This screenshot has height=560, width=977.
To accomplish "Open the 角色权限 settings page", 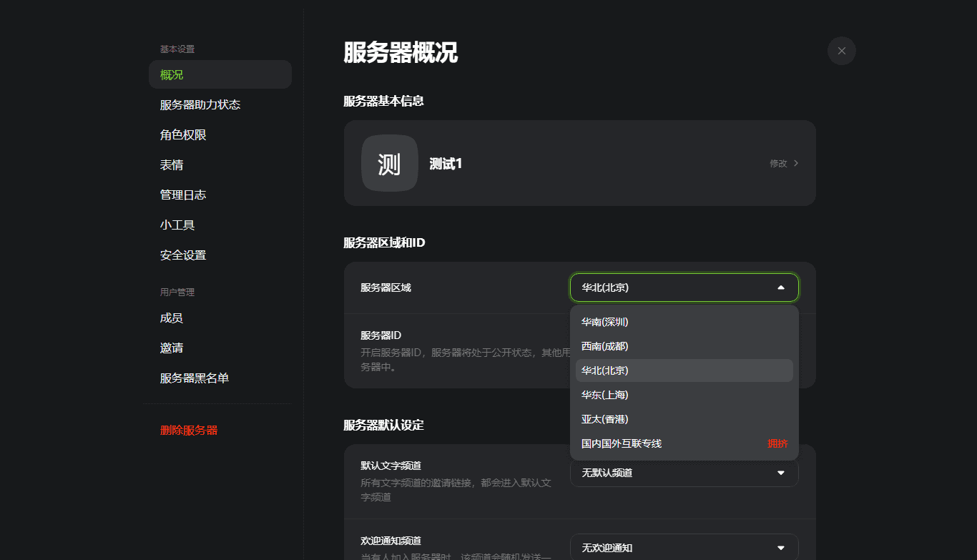I will click(183, 134).
